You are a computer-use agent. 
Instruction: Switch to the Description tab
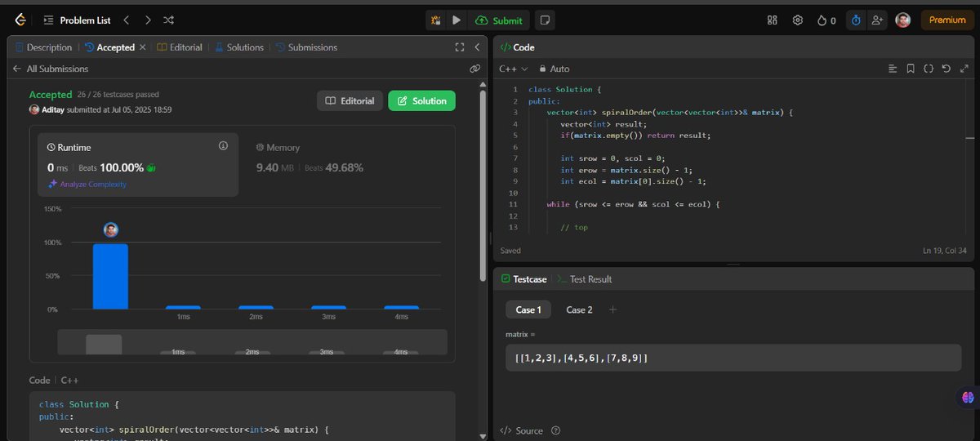(43, 47)
